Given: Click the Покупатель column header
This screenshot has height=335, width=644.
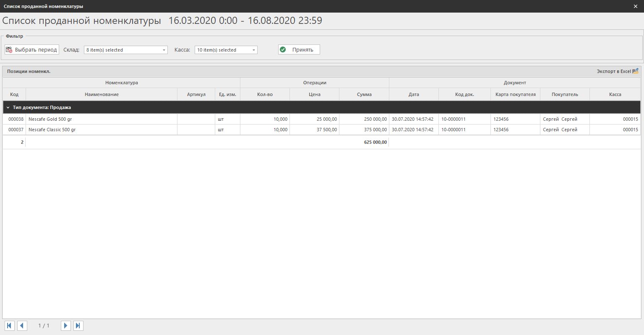Looking at the screenshot, I should tap(565, 95).
